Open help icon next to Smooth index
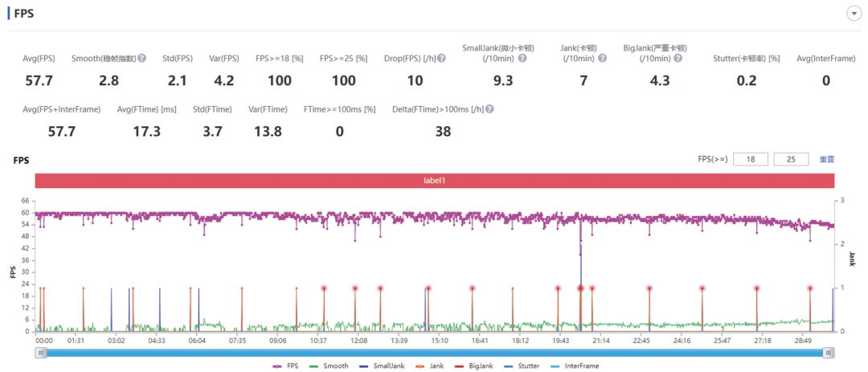 (x=142, y=58)
